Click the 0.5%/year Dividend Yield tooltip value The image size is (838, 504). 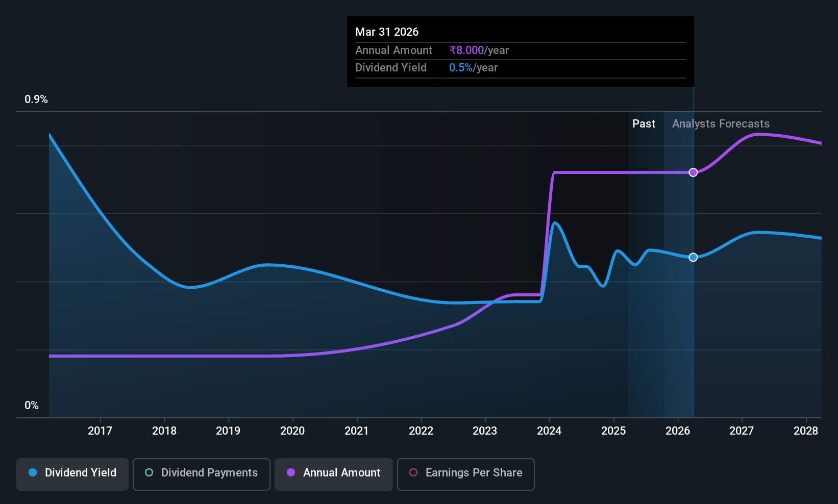click(x=473, y=68)
